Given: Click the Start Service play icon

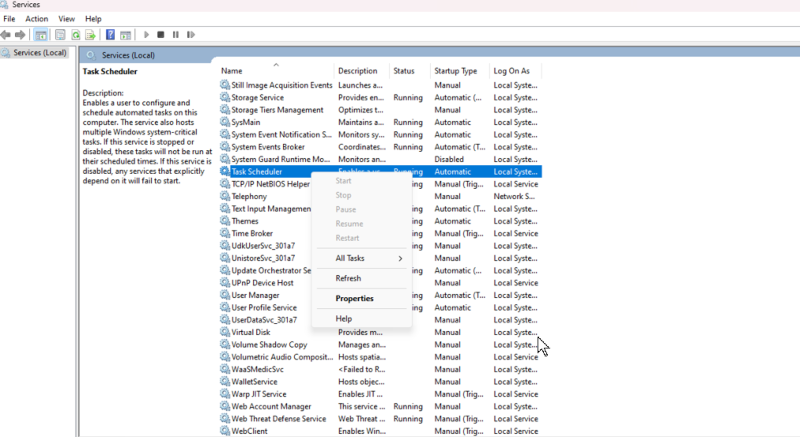Looking at the screenshot, I should 146,35.
